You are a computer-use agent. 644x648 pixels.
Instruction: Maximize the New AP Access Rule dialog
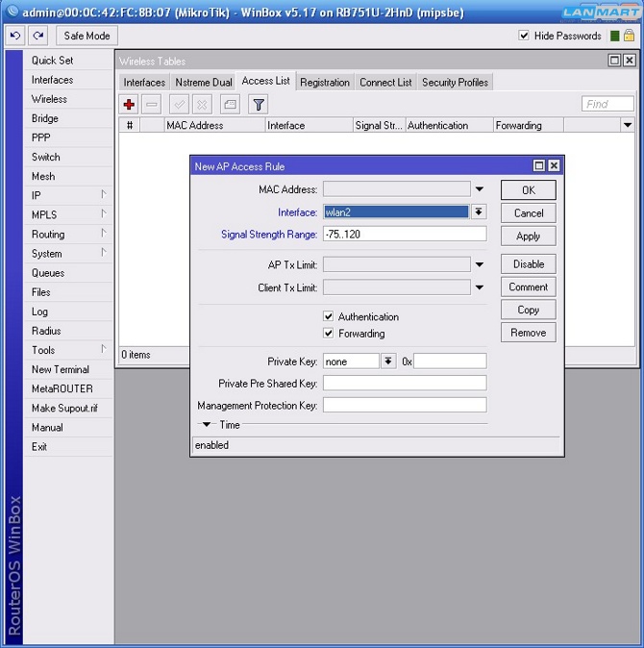pyautogui.click(x=539, y=165)
